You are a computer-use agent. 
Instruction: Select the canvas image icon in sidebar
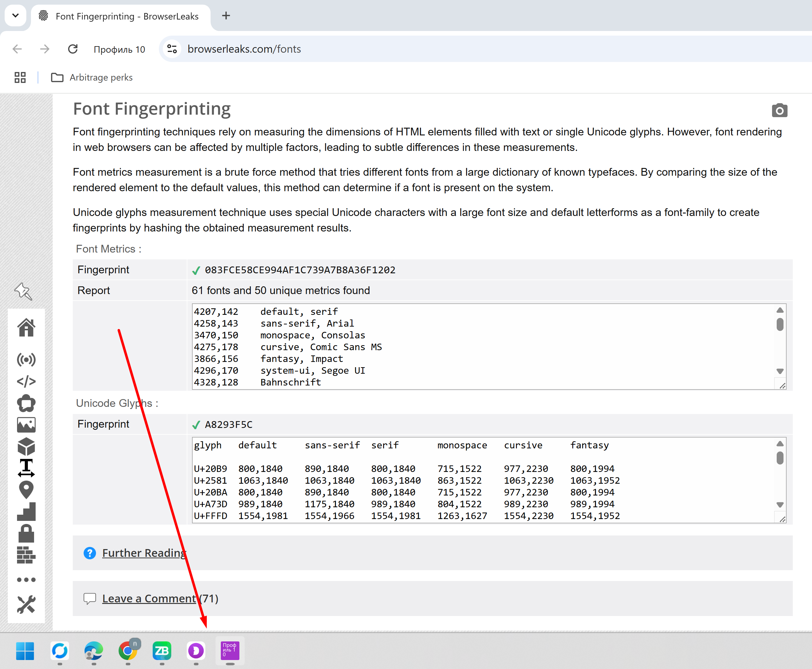coord(26,425)
